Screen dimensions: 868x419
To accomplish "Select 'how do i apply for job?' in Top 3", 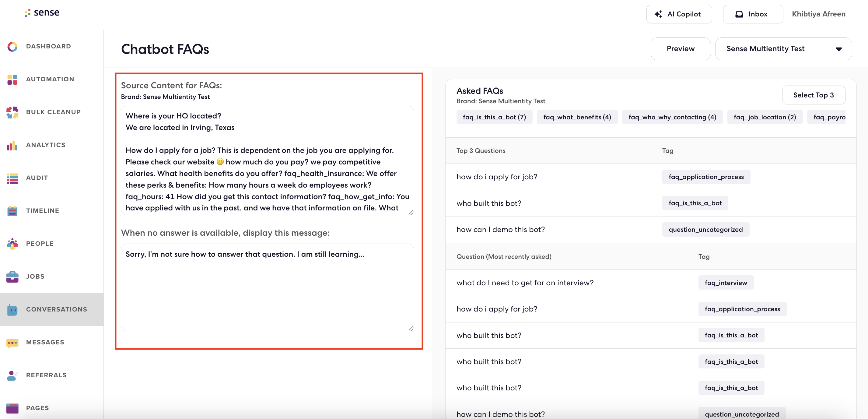I will click(497, 177).
